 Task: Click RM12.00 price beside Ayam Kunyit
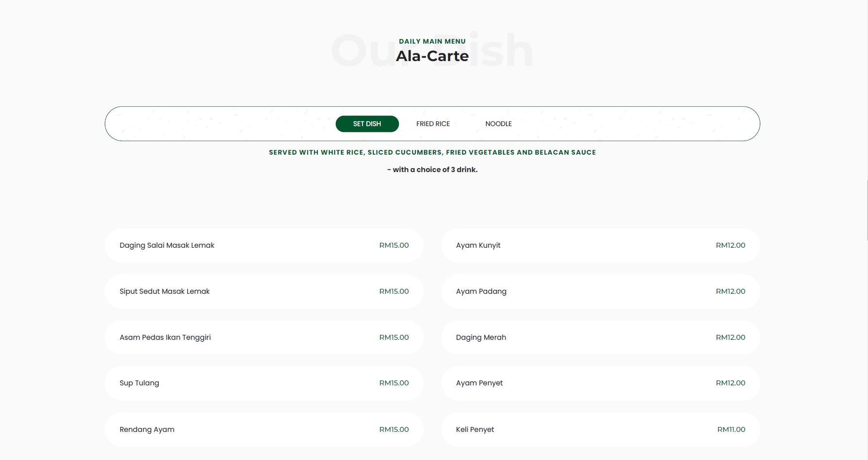730,246
